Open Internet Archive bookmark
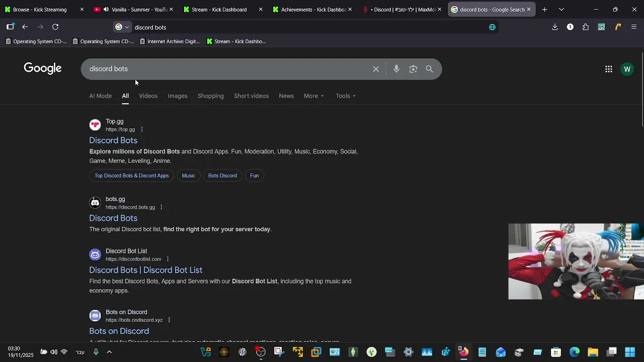This screenshot has width=644, height=362. click(170, 41)
